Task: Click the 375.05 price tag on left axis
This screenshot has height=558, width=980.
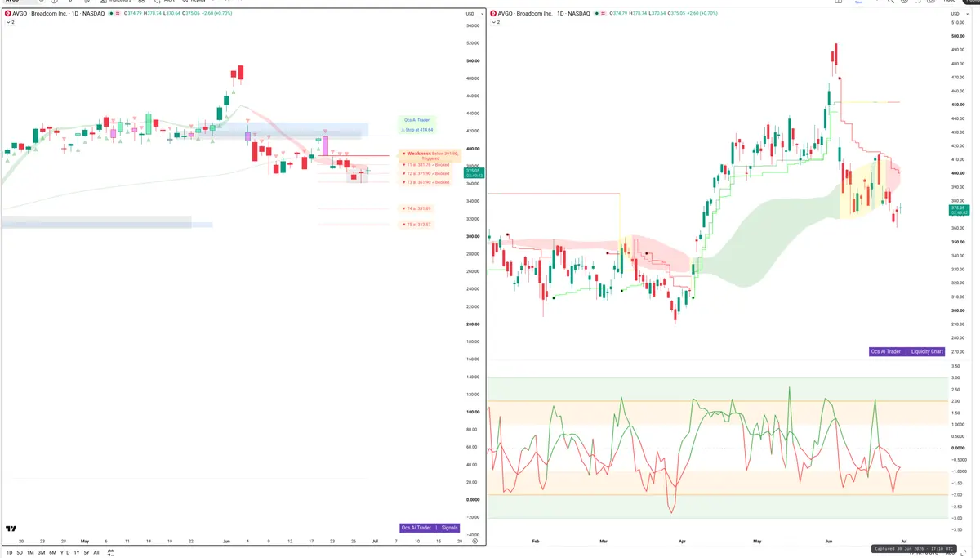Action: [474, 172]
